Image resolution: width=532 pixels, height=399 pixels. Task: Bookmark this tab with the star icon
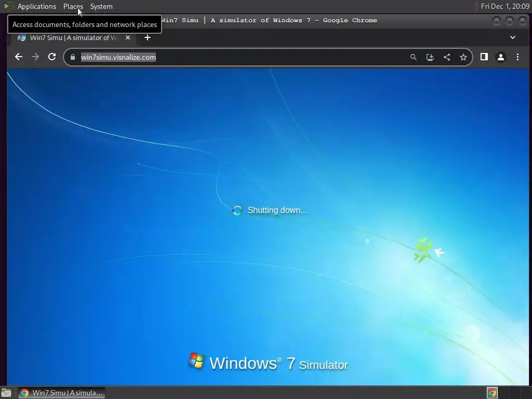point(463,57)
